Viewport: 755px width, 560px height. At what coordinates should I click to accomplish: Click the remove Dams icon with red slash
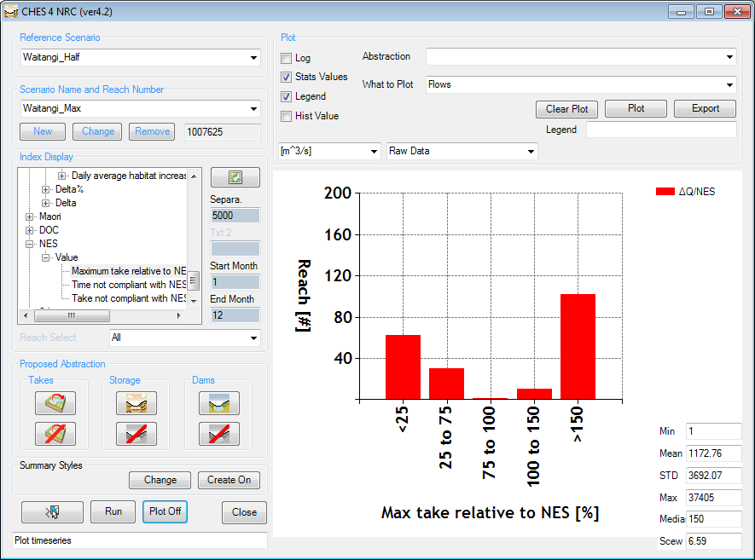click(218, 434)
